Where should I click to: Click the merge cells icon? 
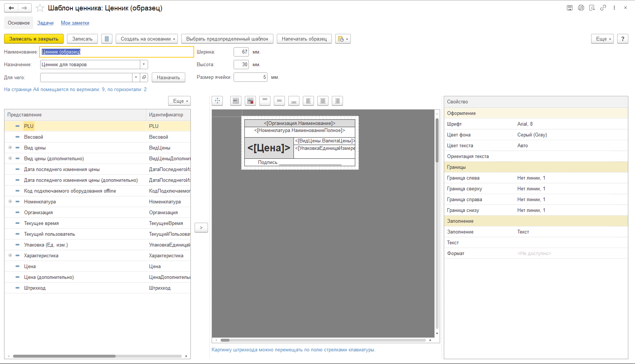[x=236, y=101]
